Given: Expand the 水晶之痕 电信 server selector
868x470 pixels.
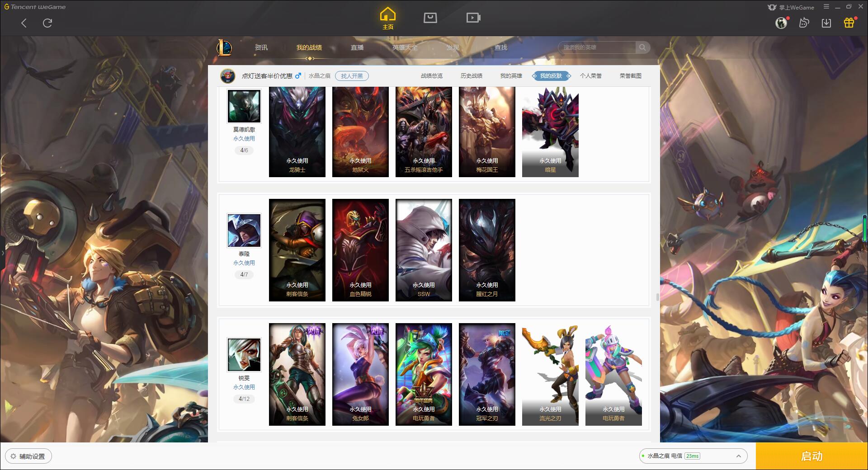Looking at the screenshot, I should click(693, 456).
